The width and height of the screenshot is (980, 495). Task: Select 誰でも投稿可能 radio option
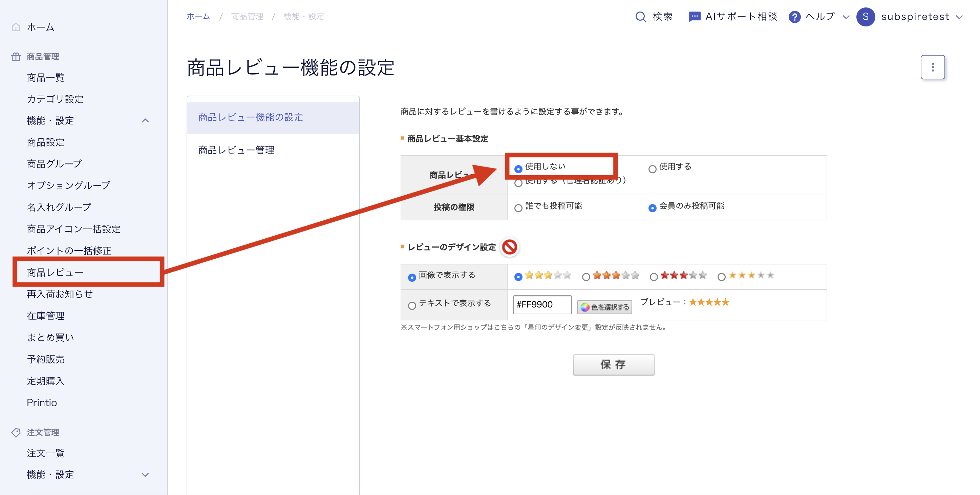518,208
